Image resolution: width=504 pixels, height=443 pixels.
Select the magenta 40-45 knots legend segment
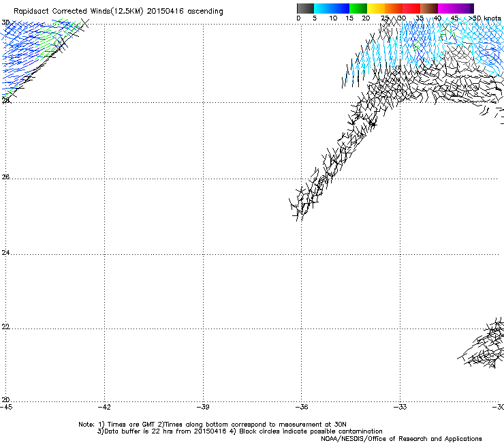(447, 8)
